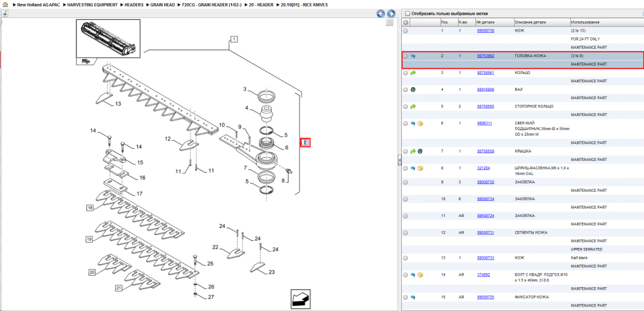Click boxed callout 19 in the diagram
The width and height of the screenshot is (644, 311).
(x=89, y=239)
